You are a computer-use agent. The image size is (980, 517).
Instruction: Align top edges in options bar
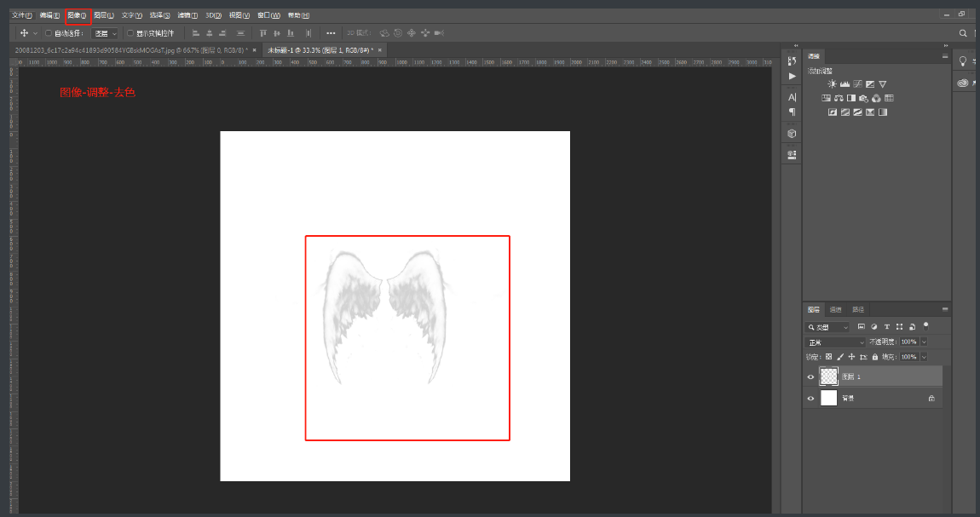[263, 33]
